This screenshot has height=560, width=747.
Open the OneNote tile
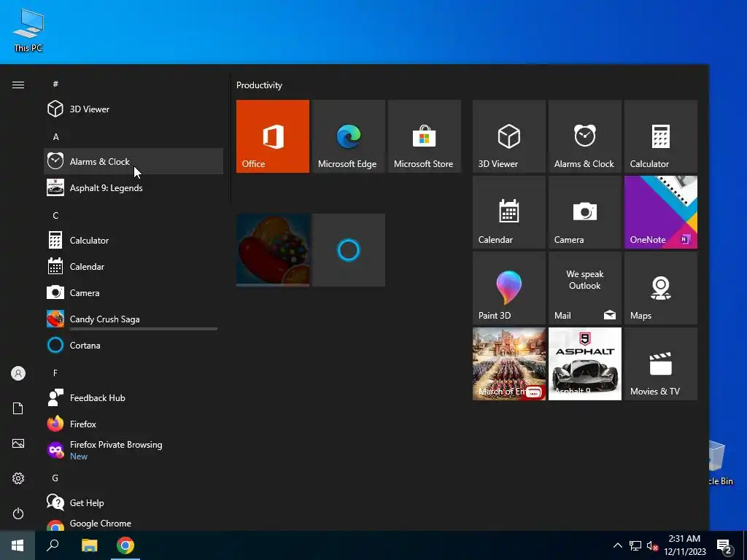[x=660, y=212]
